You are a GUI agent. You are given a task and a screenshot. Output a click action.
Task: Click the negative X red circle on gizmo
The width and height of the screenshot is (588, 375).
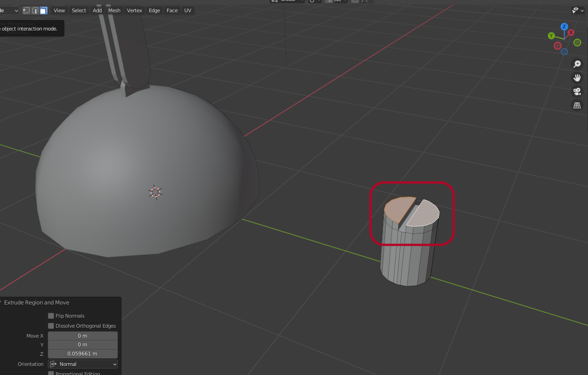click(x=558, y=46)
